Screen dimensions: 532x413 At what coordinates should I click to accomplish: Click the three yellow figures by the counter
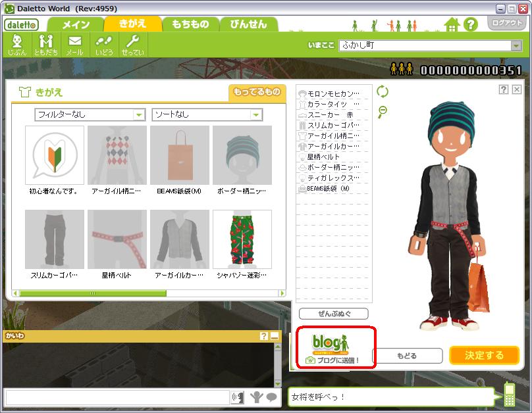[402, 69]
